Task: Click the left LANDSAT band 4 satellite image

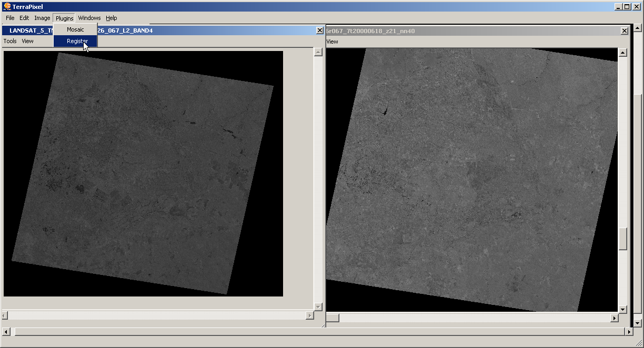Action: [x=143, y=173]
